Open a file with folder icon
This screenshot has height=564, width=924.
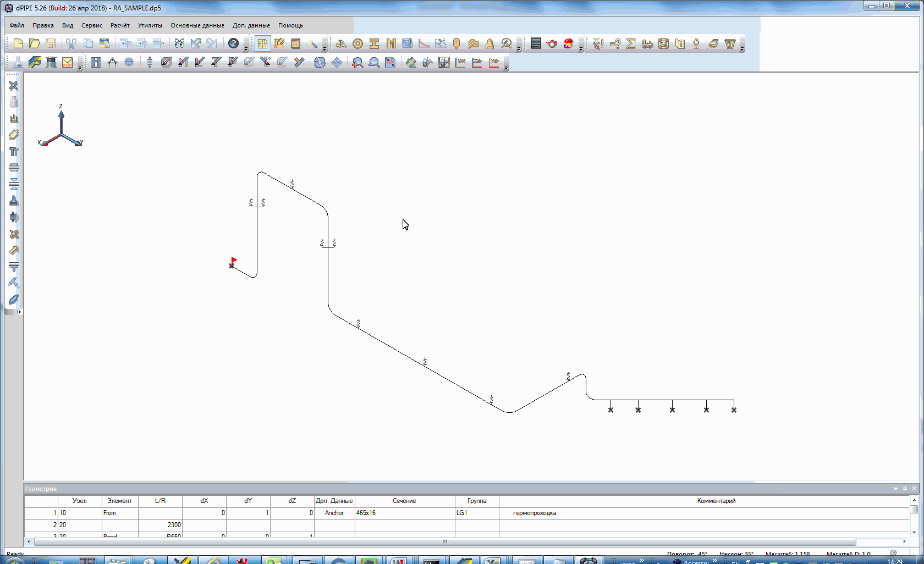(x=34, y=43)
